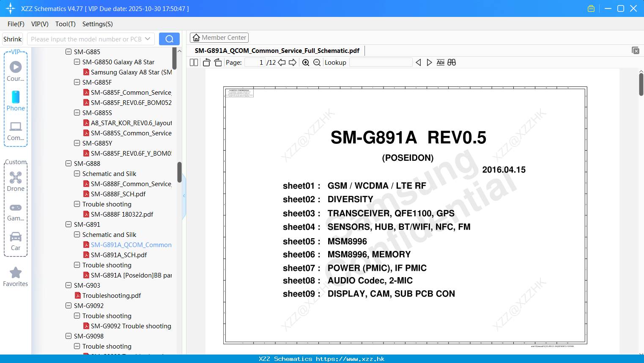Click the Shrink button

13,39
